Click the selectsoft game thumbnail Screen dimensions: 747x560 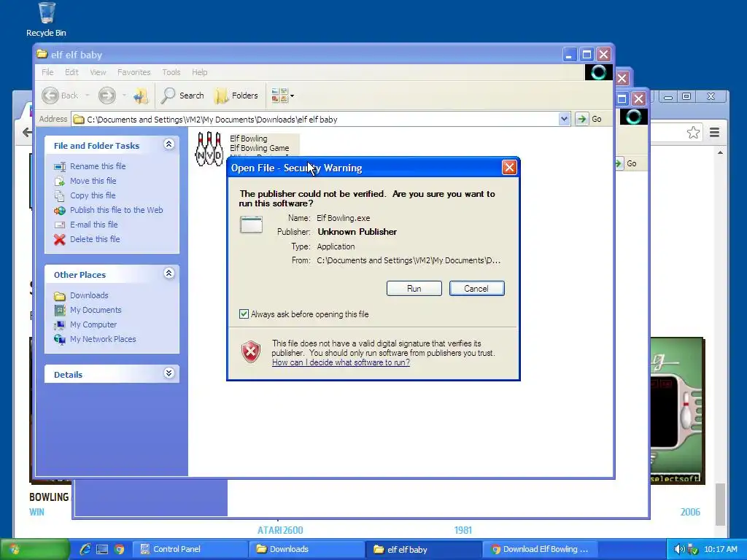(x=677, y=411)
